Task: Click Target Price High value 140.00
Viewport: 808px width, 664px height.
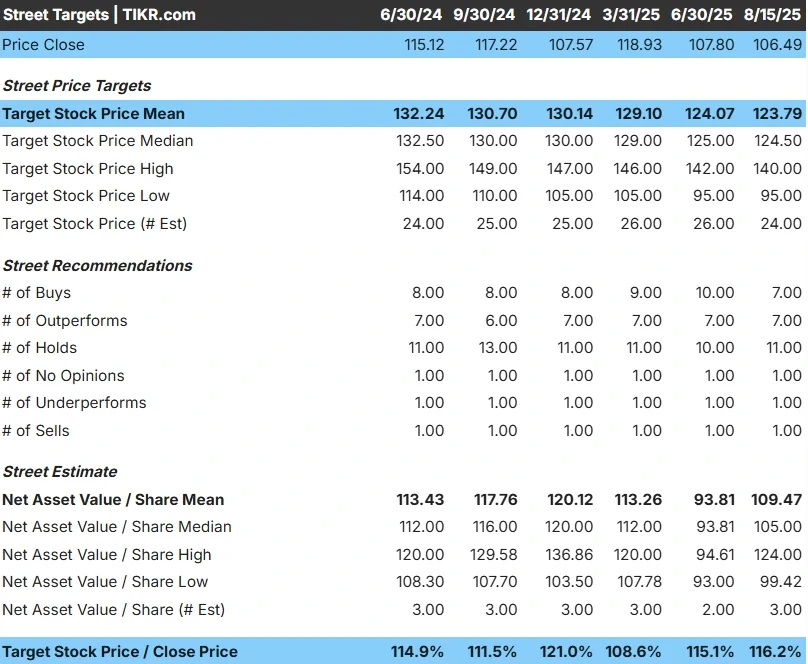Action: coord(778,168)
